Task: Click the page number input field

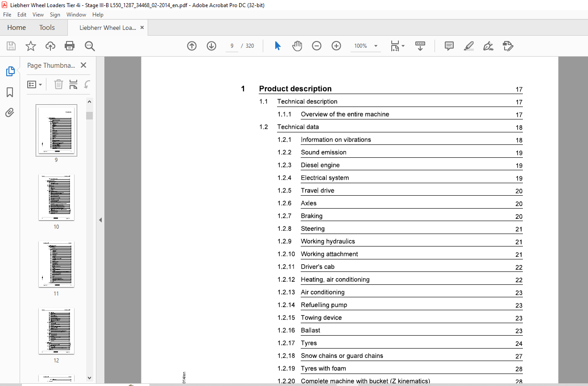Action: [x=232, y=46]
